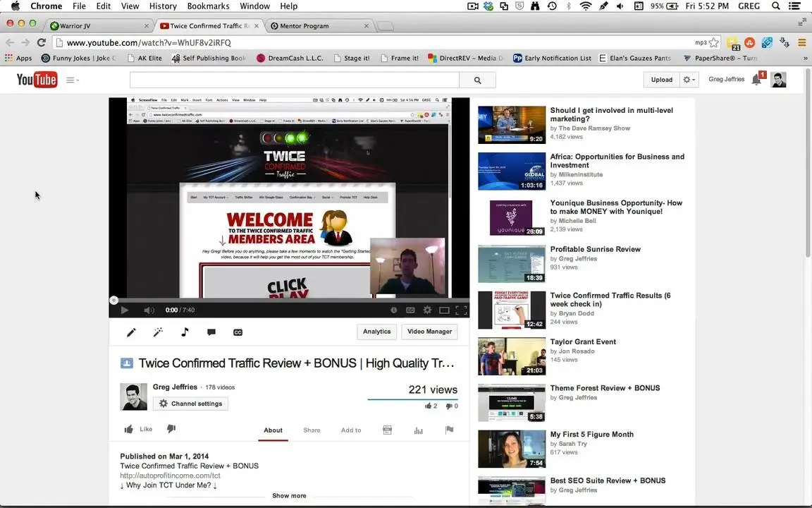Open the CC subtitles icon below video
The height and width of the screenshot is (508, 812).
[238, 332]
